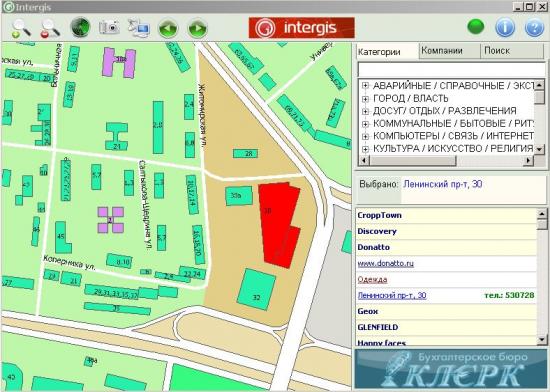Click company list scroll down arrow
Screen dimensions: 550x392
point(542,339)
